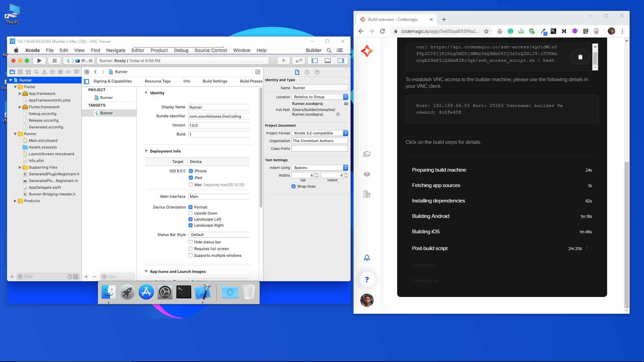The width and height of the screenshot is (644, 362).
Task: Open the Product menu in Xcode
Action: [x=159, y=50]
